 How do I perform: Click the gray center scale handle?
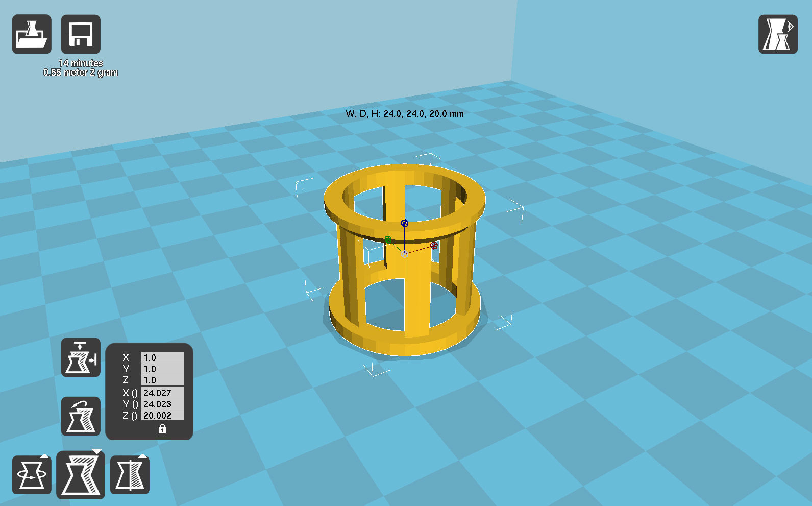point(405,254)
